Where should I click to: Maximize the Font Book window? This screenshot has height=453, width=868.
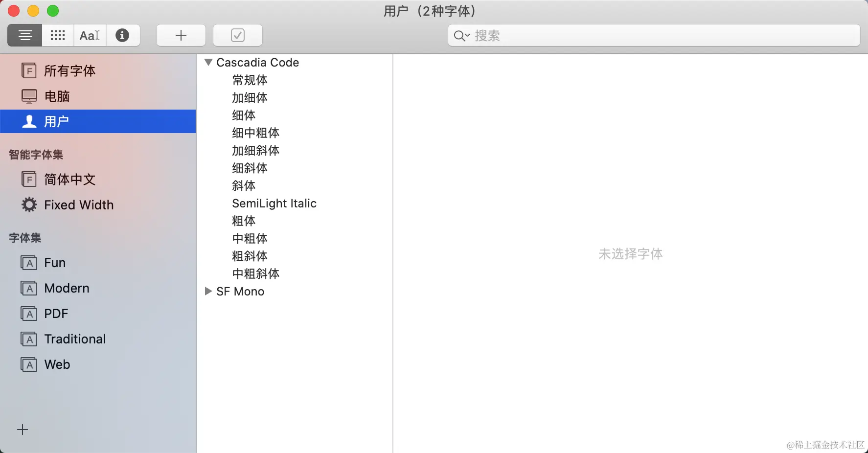[x=53, y=11]
